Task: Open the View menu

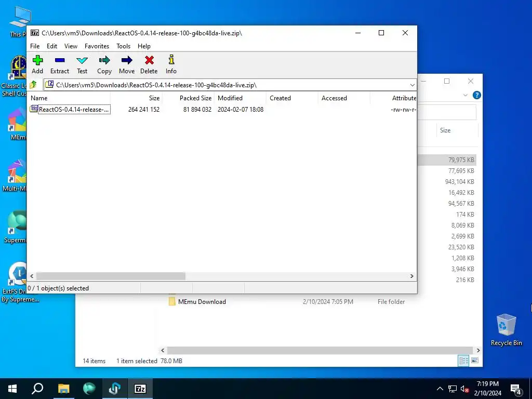Action: click(71, 46)
